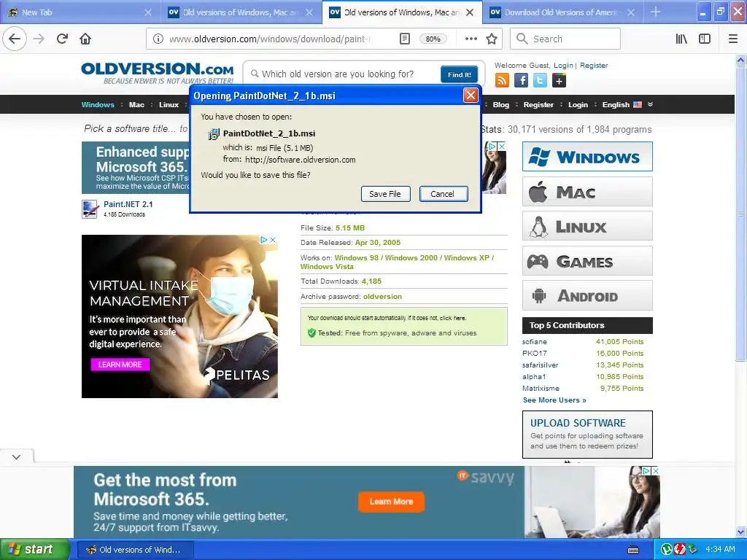Click the browser forward arrow
The image size is (747, 560).
click(x=39, y=39)
